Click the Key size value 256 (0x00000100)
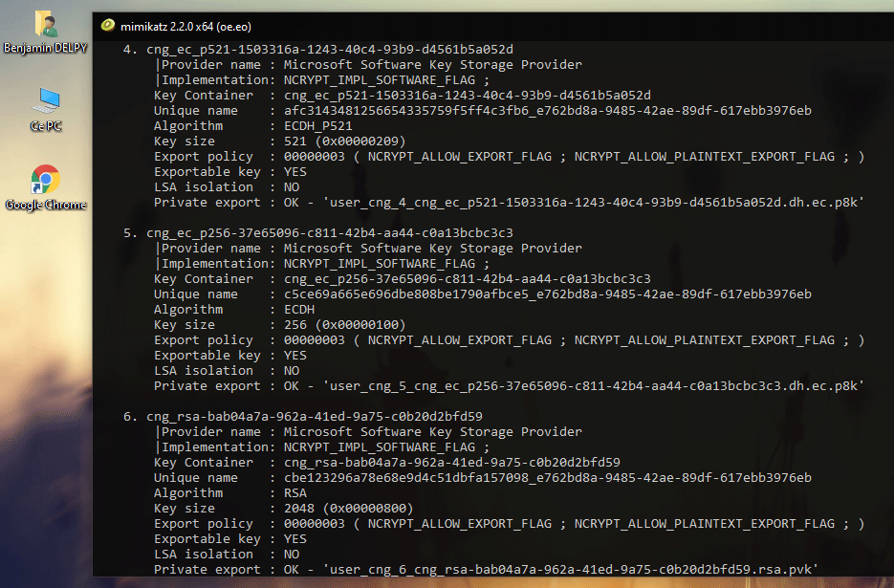 [345, 325]
